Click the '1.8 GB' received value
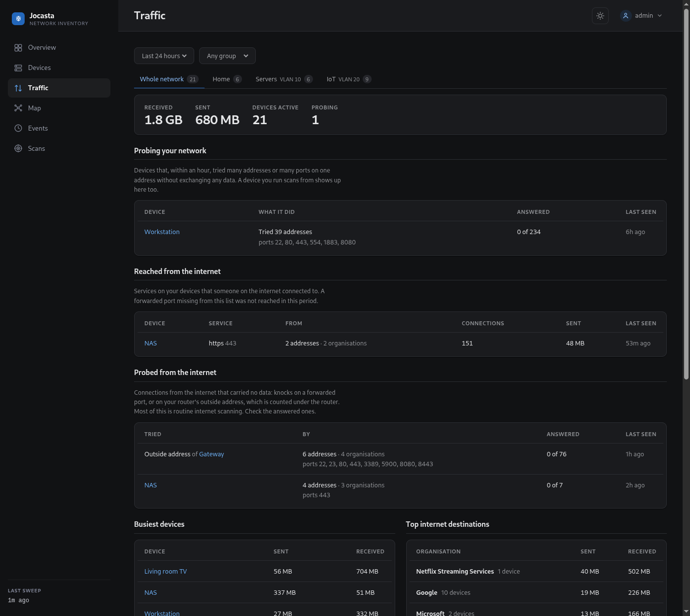Screen dimensions: 690x616 point(164,120)
